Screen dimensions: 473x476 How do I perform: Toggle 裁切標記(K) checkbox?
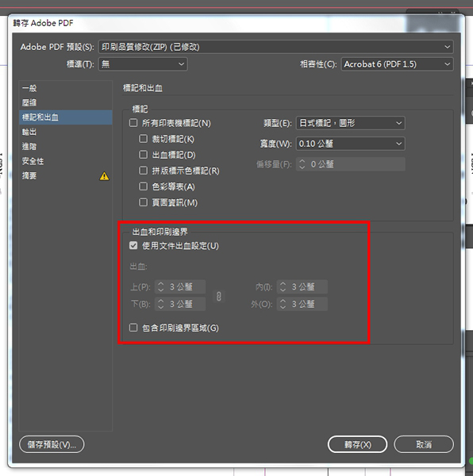point(143,139)
